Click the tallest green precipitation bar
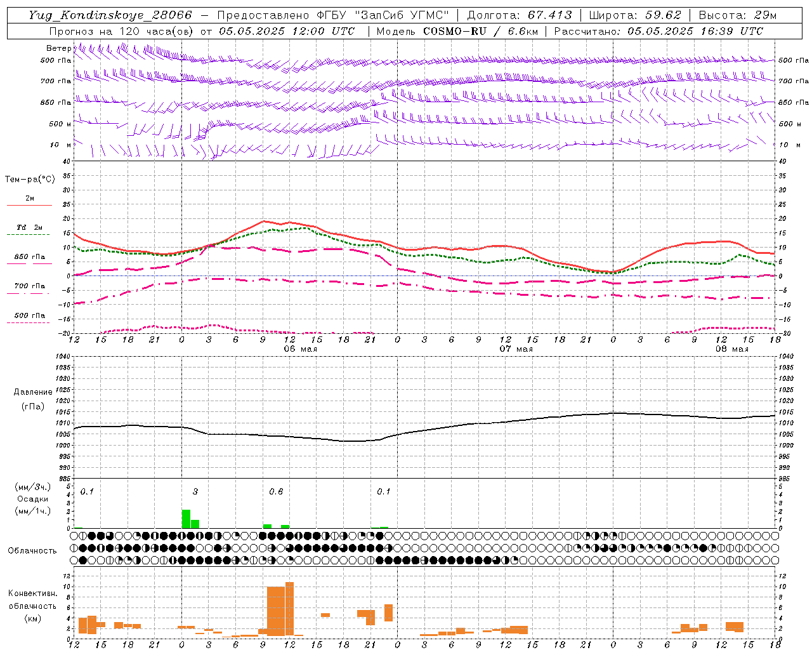The width and height of the screenshot is (812, 650). [x=186, y=519]
